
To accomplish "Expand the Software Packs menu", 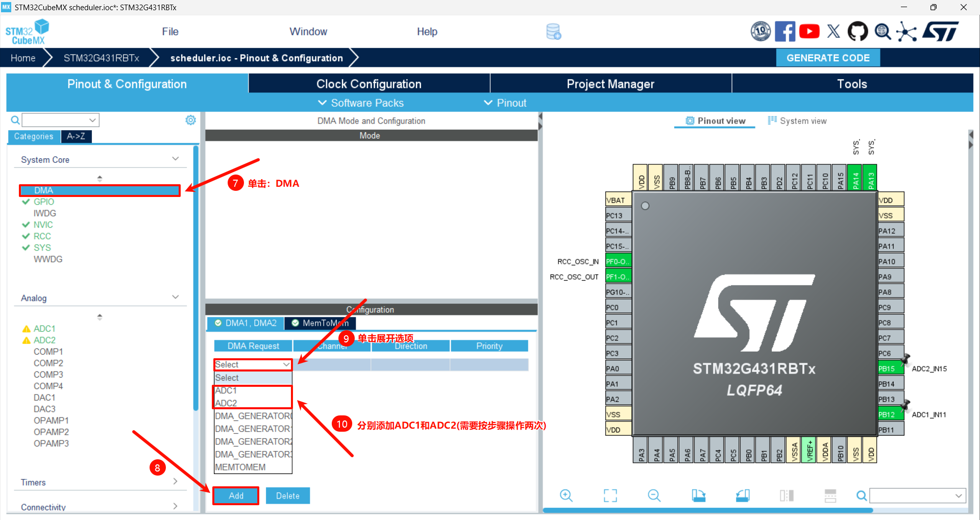I will [x=361, y=103].
